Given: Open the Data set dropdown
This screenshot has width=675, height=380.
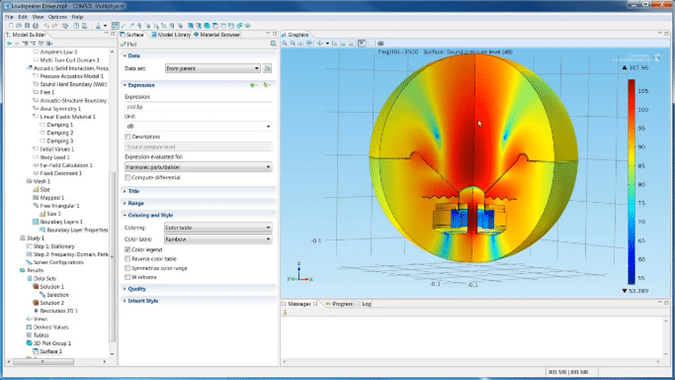Looking at the screenshot, I should click(x=213, y=68).
